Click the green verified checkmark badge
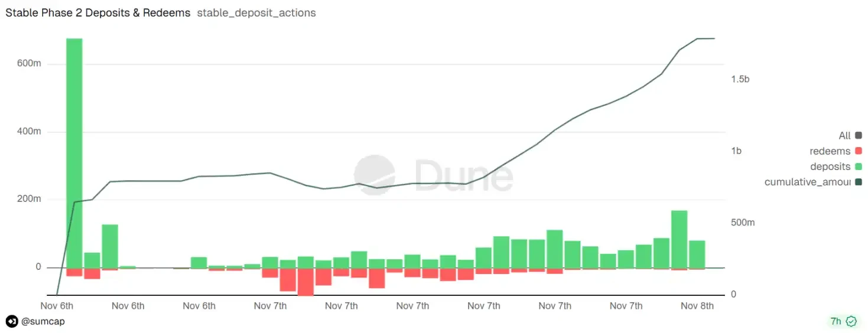Screen dimensions: 868x333 click(851, 321)
